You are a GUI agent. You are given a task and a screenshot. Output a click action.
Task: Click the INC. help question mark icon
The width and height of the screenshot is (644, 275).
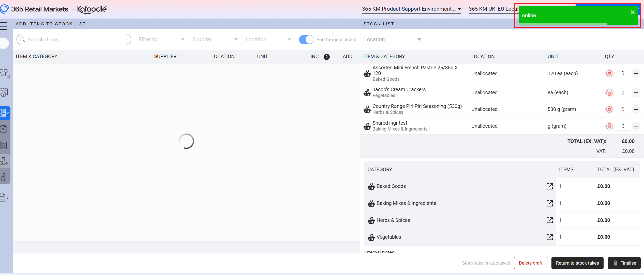click(326, 57)
